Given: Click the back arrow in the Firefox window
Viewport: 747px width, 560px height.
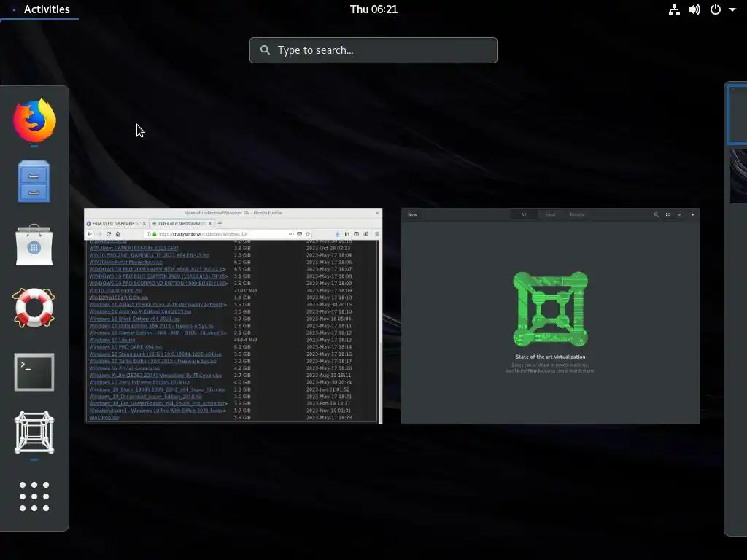Looking at the screenshot, I should [90, 234].
